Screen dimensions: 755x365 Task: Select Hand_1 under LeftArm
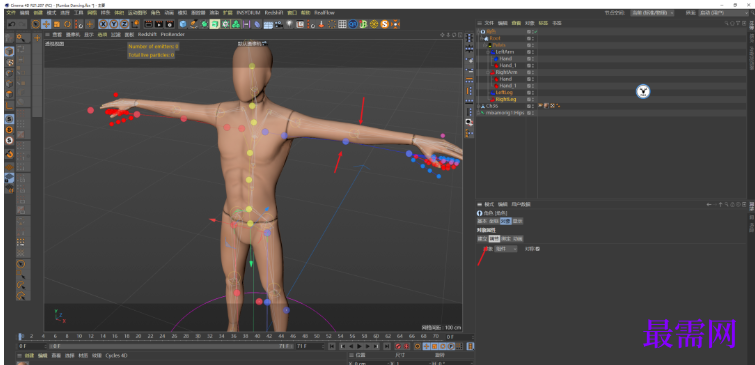[x=508, y=65]
